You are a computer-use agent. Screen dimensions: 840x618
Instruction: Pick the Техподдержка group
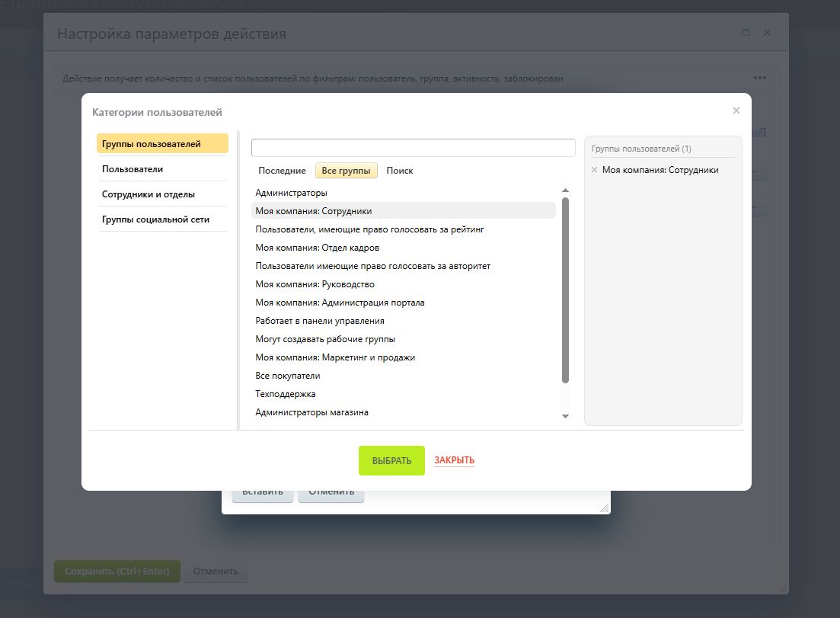(x=286, y=394)
